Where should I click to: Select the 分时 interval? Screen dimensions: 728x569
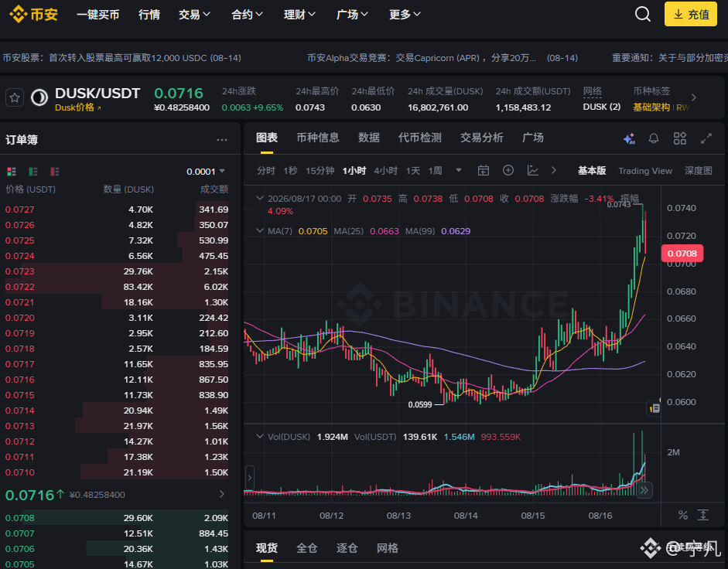coord(266,171)
